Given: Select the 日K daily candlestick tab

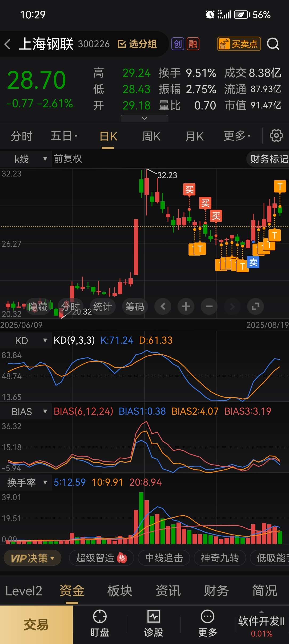Looking at the screenshot, I should coord(108,136).
